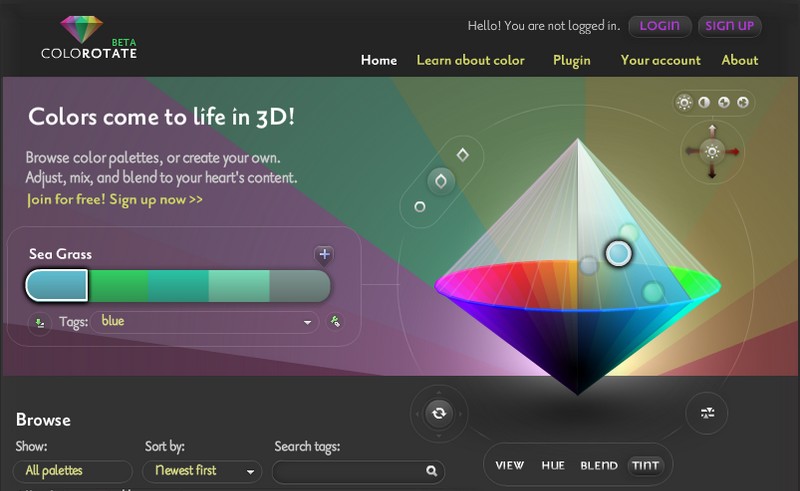The width and height of the screenshot is (800, 491).
Task: Click the red right arrow on brightness pad
Action: point(733,152)
